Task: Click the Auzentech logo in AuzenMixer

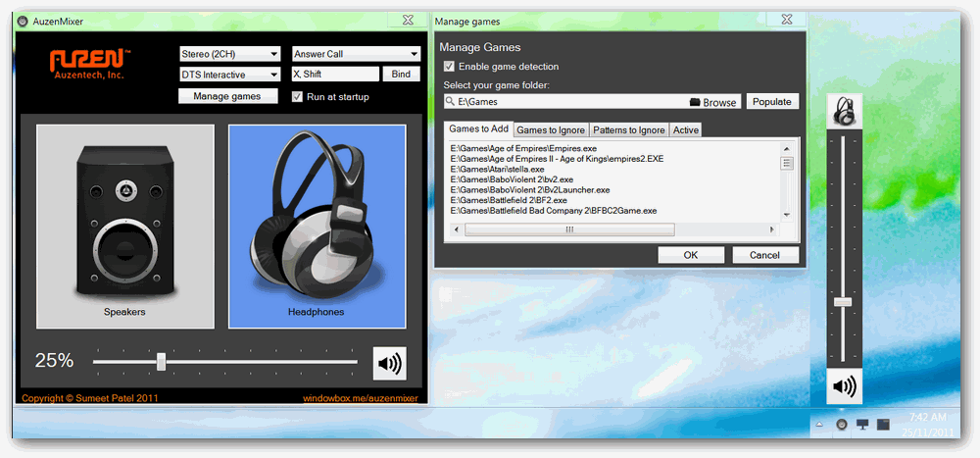Action: pos(88,64)
